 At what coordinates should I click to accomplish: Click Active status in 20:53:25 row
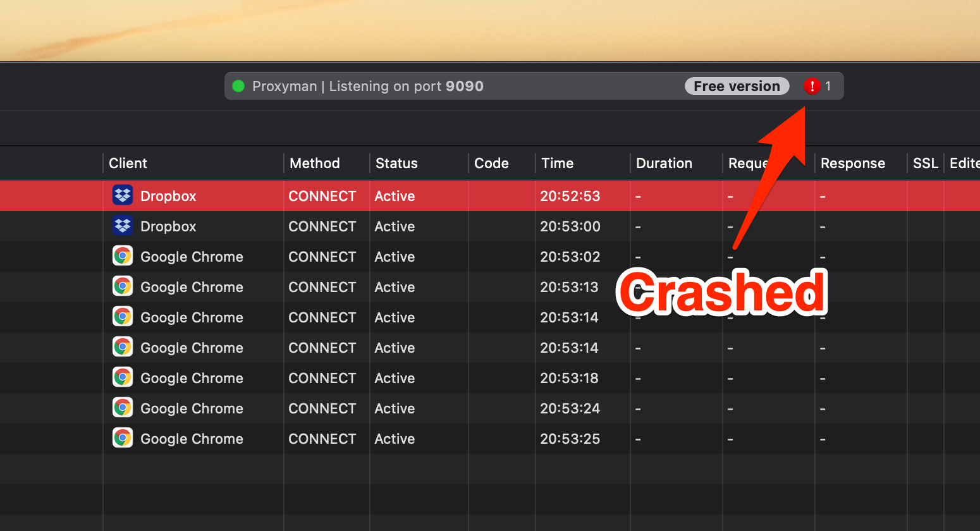click(395, 439)
